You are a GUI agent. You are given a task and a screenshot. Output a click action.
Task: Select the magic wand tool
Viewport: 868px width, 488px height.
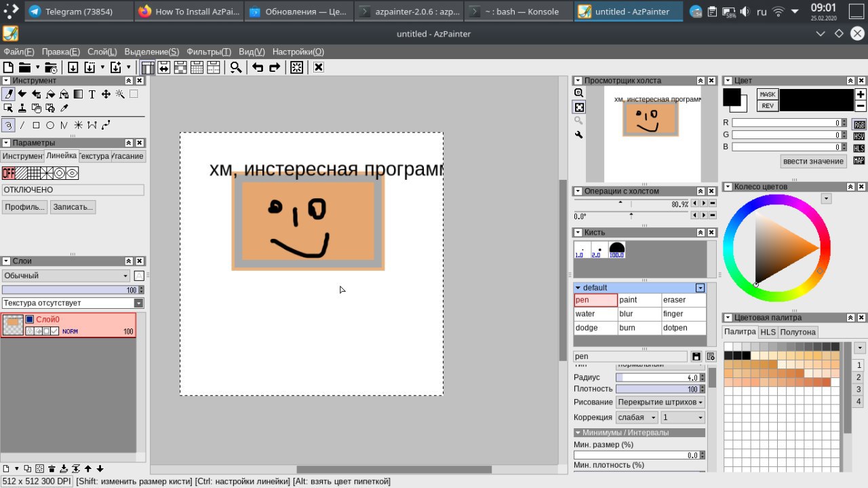120,94
